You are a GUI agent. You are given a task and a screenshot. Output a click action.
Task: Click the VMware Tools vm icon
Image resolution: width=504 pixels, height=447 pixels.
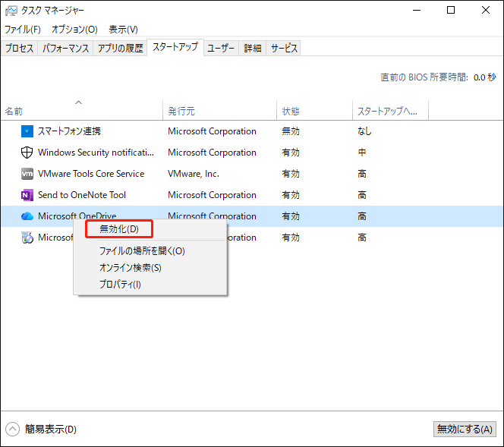(x=27, y=174)
